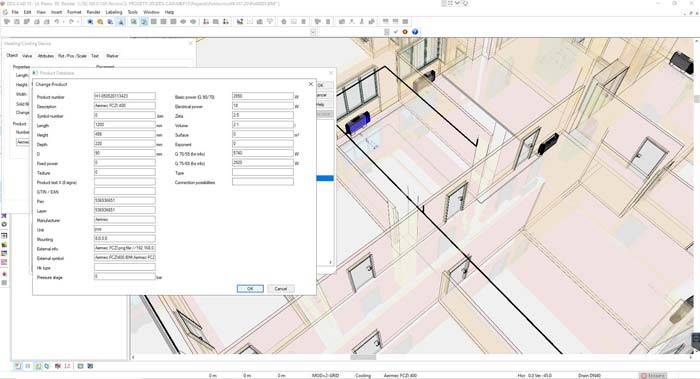
Task: Click the blue help question mark icon
Action: pos(415,32)
